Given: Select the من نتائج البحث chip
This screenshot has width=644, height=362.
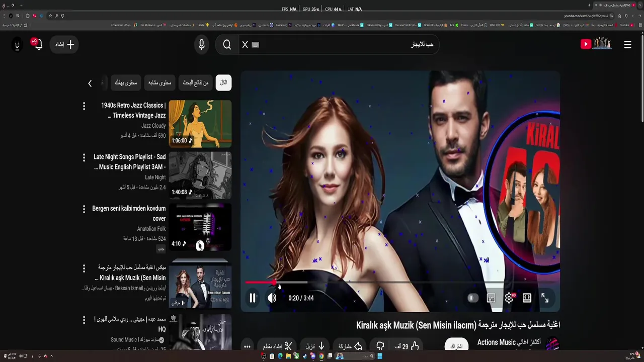Looking at the screenshot, I should tap(196, 82).
